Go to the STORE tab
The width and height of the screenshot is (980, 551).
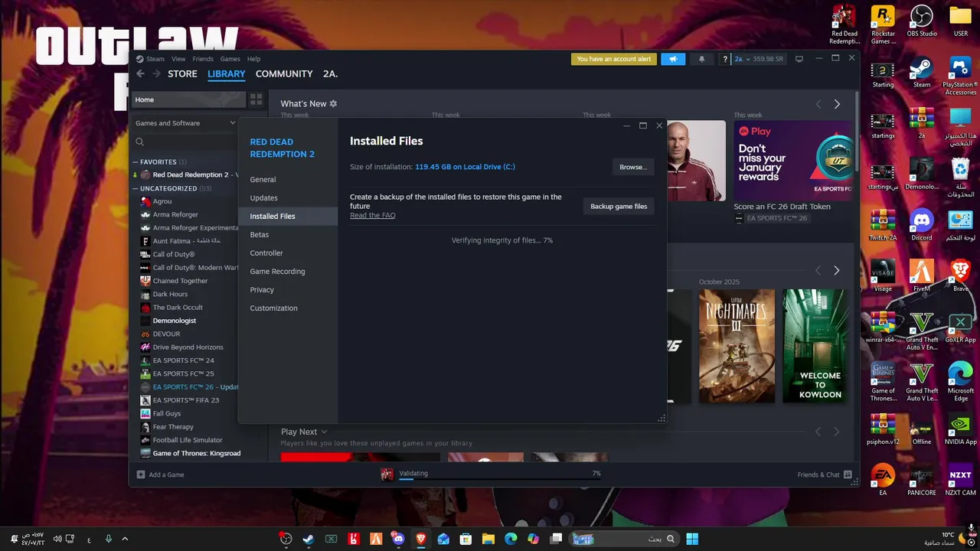(x=182, y=73)
